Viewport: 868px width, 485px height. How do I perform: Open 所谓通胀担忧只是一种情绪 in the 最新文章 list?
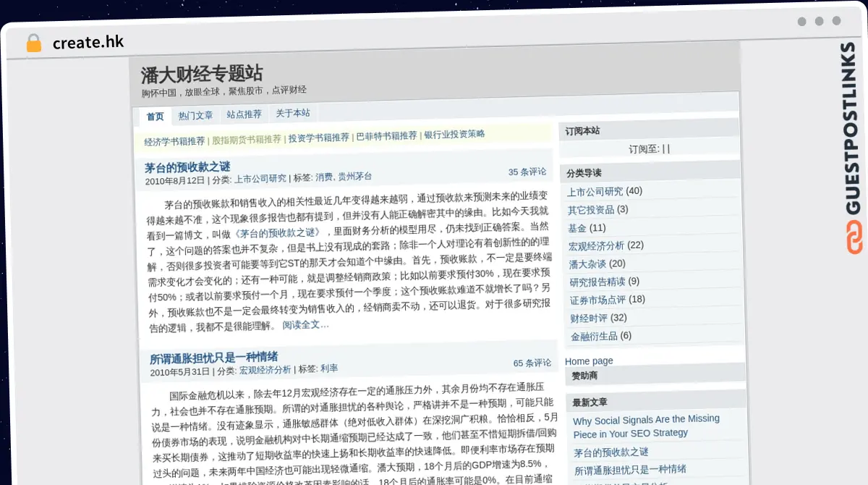click(x=630, y=470)
